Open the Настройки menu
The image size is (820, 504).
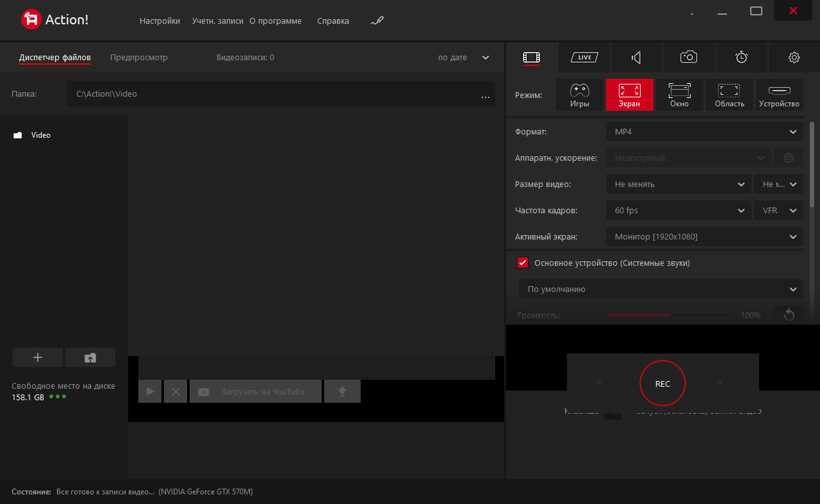tap(159, 20)
